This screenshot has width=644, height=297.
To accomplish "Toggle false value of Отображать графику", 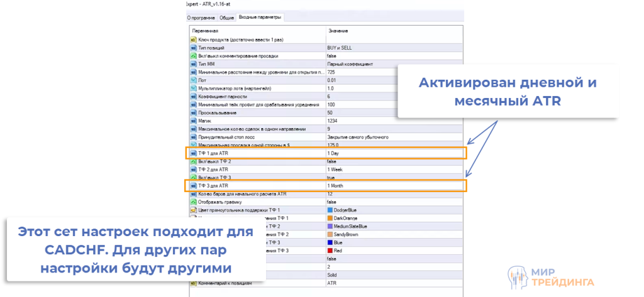I will pyautogui.click(x=331, y=202).
